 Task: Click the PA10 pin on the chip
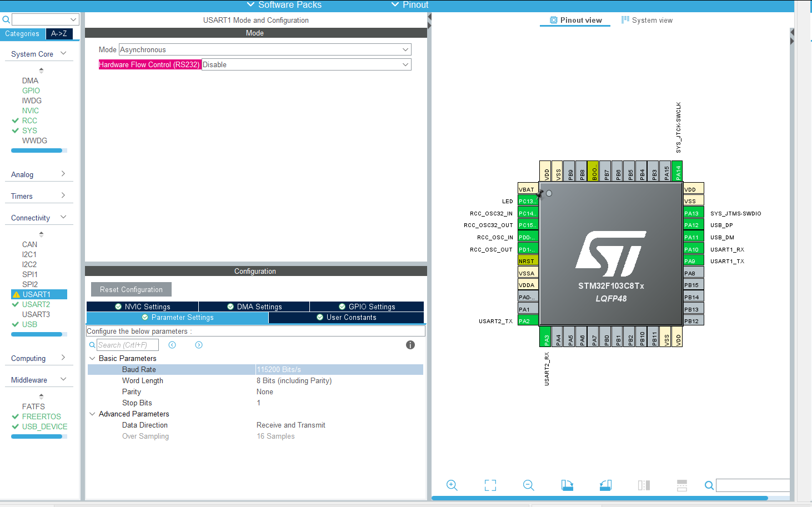tap(694, 249)
